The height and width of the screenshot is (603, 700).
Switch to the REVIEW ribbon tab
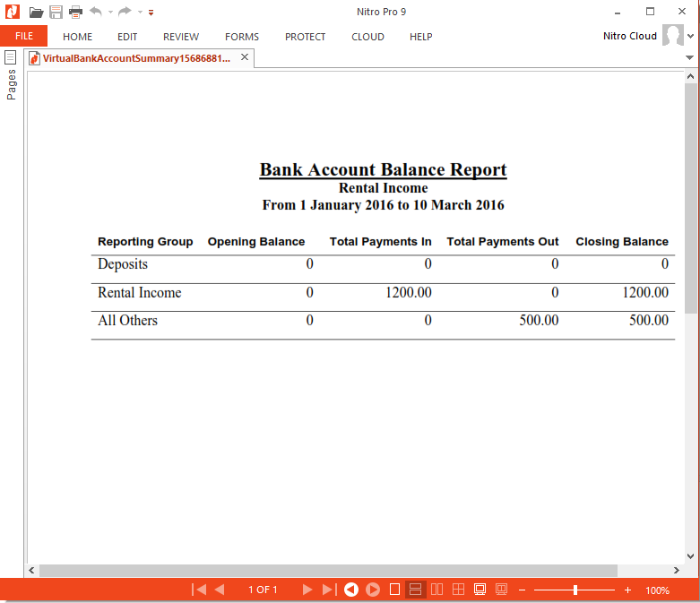pos(181,37)
